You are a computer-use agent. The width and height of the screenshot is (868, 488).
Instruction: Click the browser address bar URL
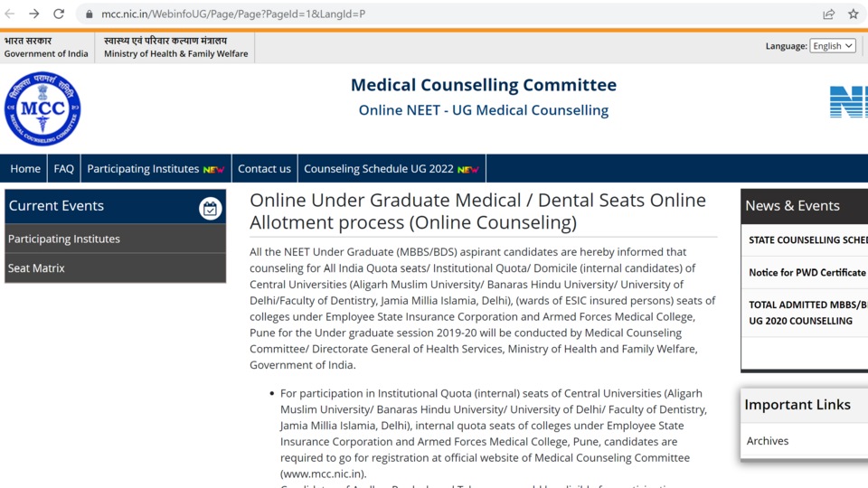pos(233,14)
